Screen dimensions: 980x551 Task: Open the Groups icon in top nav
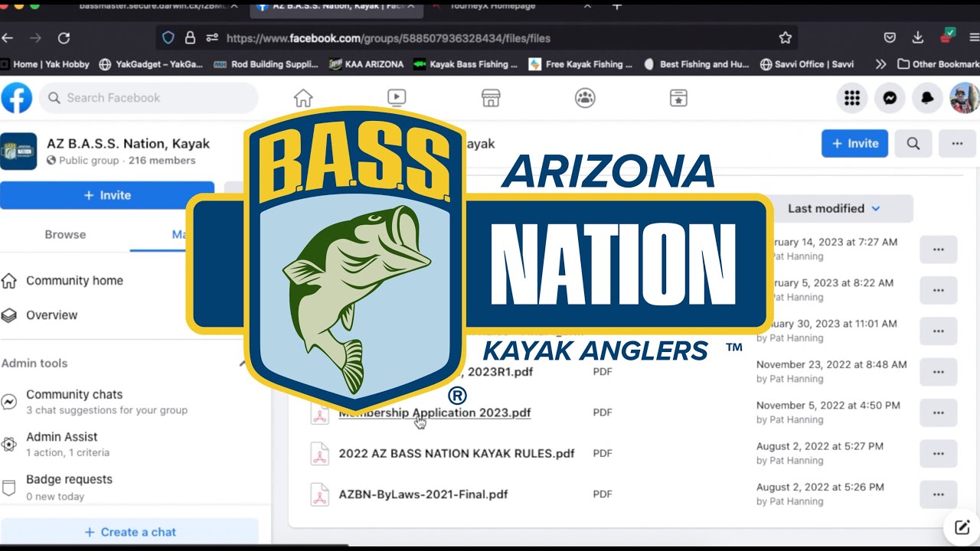pos(585,98)
